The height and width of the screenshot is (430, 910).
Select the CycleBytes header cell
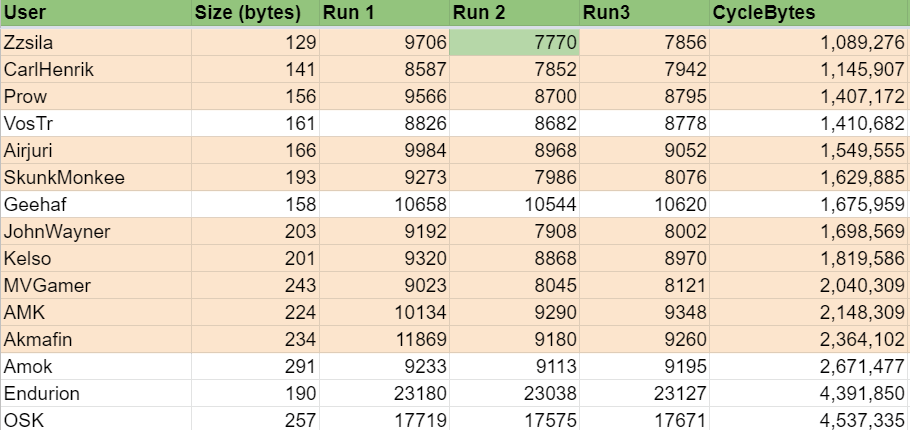coord(808,14)
